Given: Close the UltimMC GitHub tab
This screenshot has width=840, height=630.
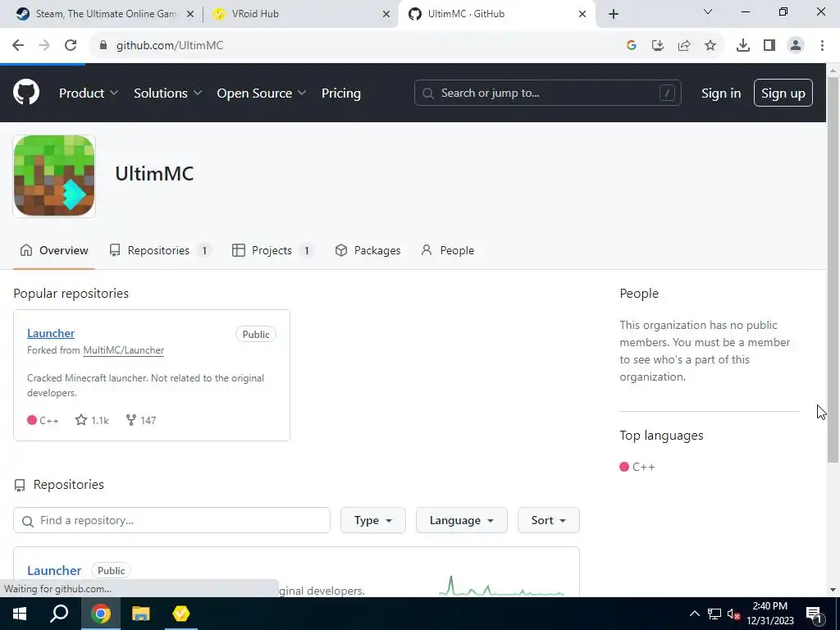Looking at the screenshot, I should tap(582, 14).
